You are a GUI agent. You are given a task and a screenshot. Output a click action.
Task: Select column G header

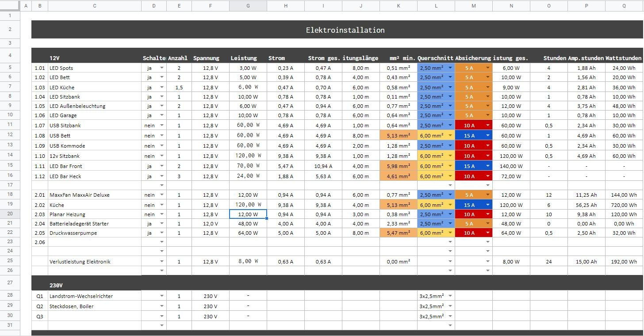(x=248, y=6)
